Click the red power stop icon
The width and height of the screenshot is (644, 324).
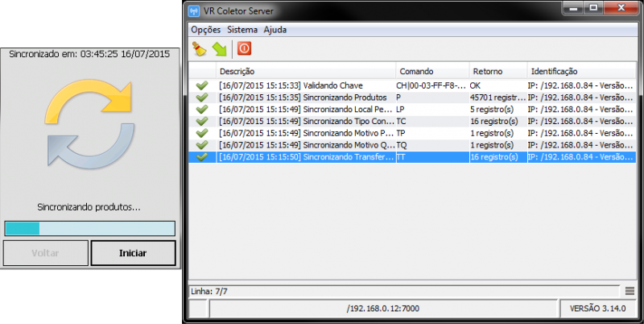tap(244, 48)
